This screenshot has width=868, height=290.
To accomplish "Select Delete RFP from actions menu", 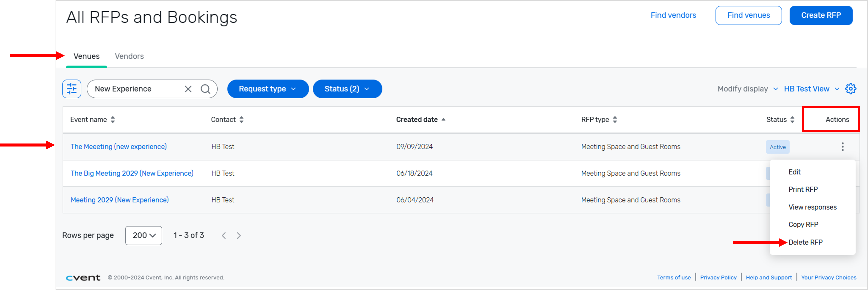I will [805, 242].
